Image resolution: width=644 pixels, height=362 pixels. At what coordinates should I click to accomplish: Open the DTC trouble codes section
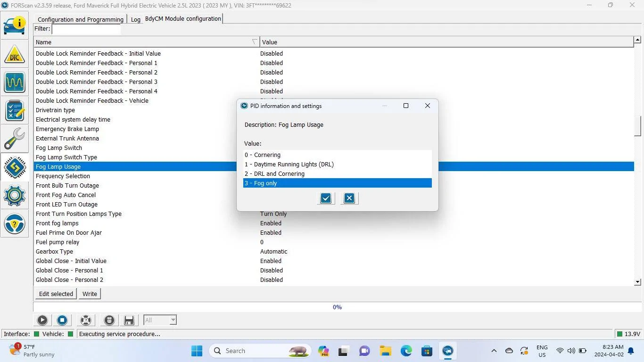point(15,54)
